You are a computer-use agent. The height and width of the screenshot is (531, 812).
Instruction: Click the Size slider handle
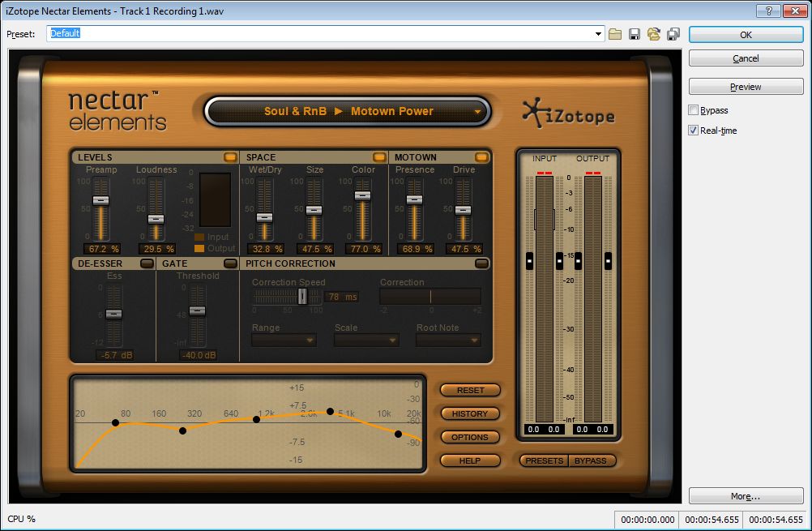point(314,210)
